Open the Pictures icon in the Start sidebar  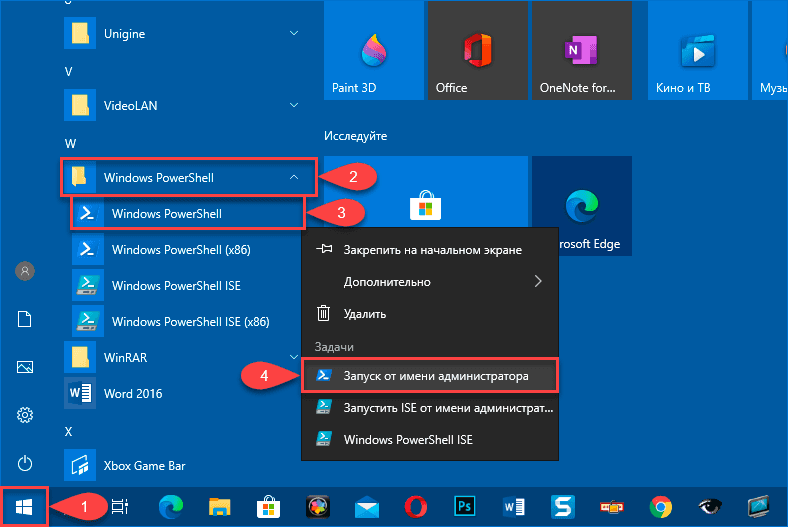(x=25, y=367)
